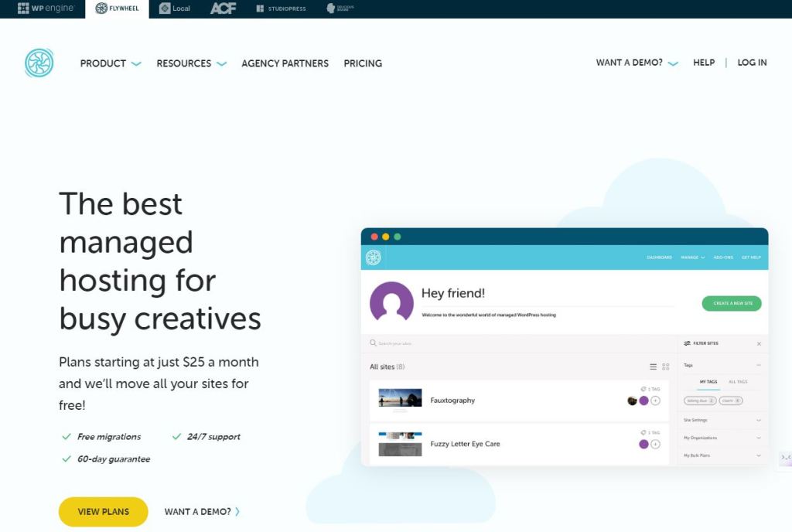This screenshot has width=792, height=532.
Task: Expand the Product menu chevron
Action: click(136, 64)
